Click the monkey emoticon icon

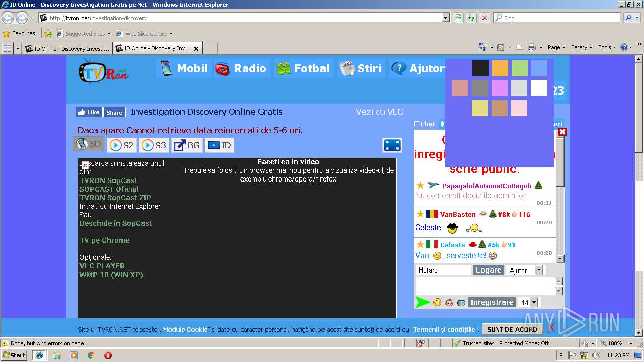[449, 302]
